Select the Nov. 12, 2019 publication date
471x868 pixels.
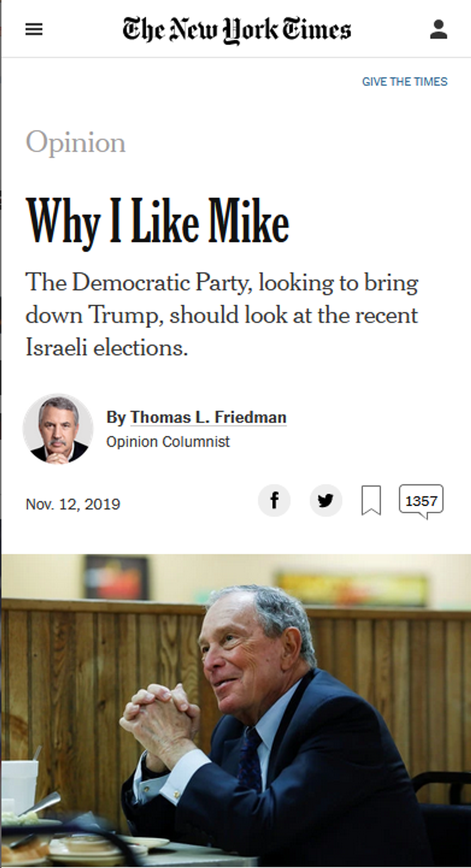pos(73,504)
